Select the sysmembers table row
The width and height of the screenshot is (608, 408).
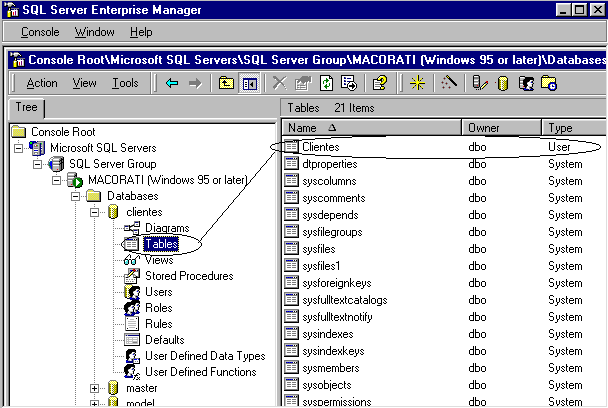coord(444,368)
